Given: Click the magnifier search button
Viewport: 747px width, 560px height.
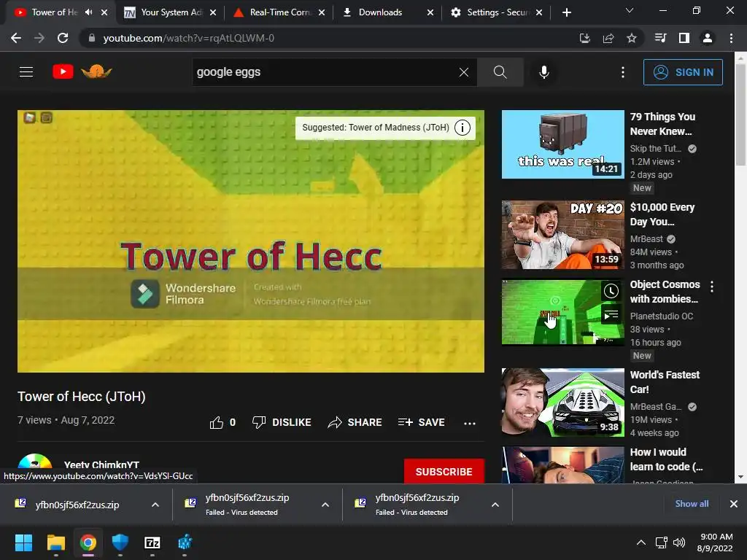Looking at the screenshot, I should pyautogui.click(x=500, y=72).
